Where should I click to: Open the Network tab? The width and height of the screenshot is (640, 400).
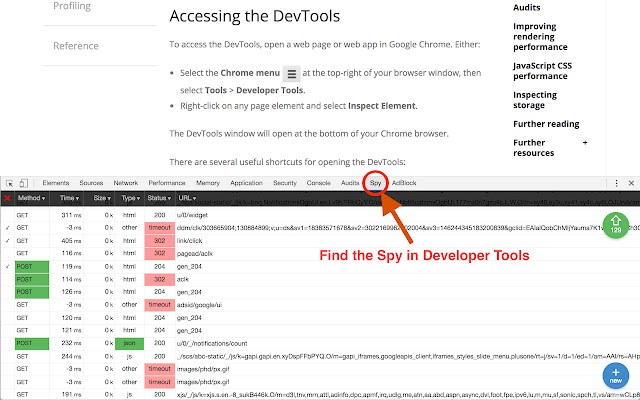(x=126, y=183)
